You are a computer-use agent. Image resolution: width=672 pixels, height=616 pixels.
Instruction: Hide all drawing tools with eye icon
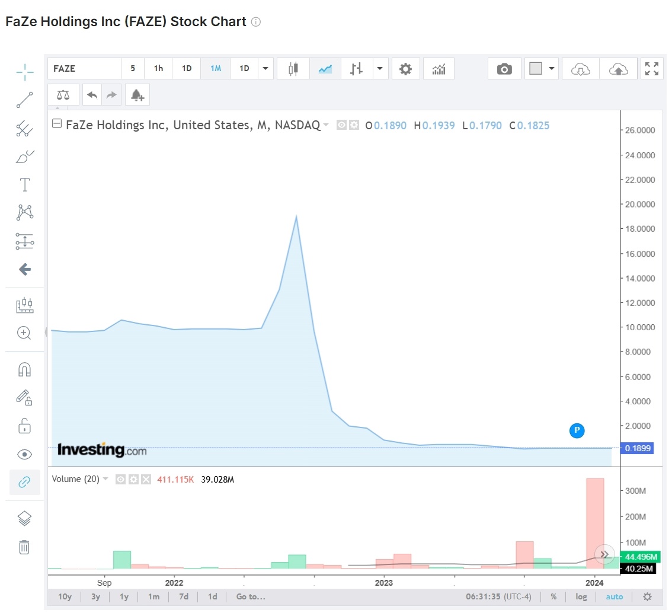tap(24, 454)
